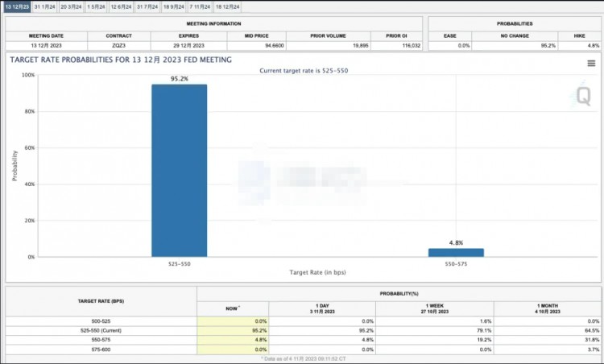Click the MEETING DATE column header
604x364 pixels.
pyautogui.click(x=46, y=35)
